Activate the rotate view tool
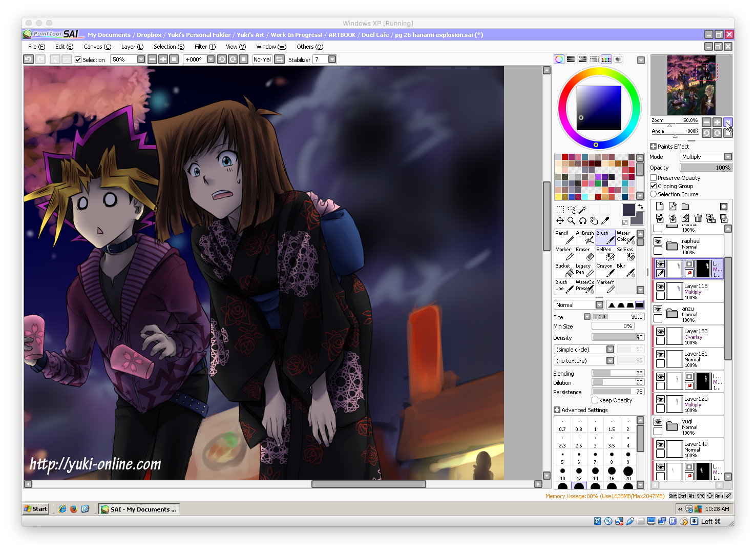This screenshot has width=756, height=552. click(583, 221)
